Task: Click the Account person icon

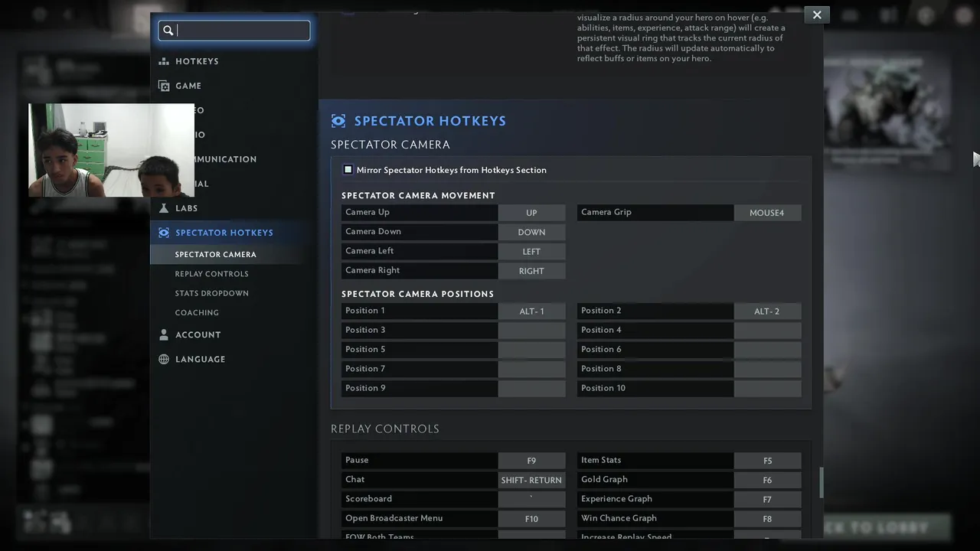Action: coord(164,334)
